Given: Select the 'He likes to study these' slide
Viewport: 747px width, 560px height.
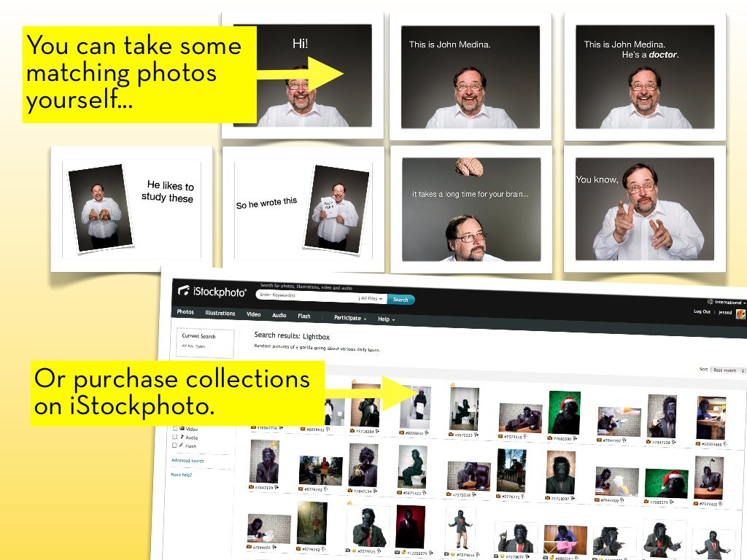Looking at the screenshot, I should pyautogui.click(x=131, y=209).
